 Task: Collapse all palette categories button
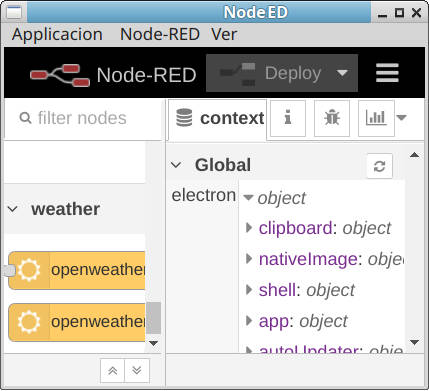coord(112,371)
